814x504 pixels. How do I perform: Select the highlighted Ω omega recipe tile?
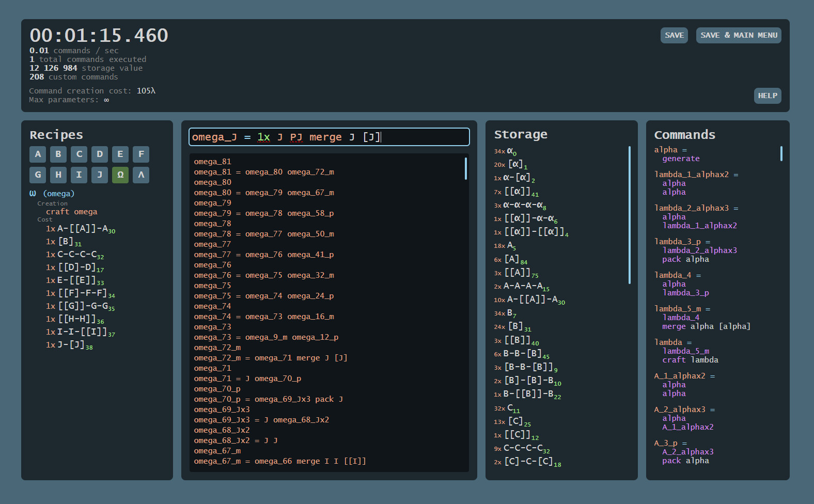pyautogui.click(x=120, y=175)
